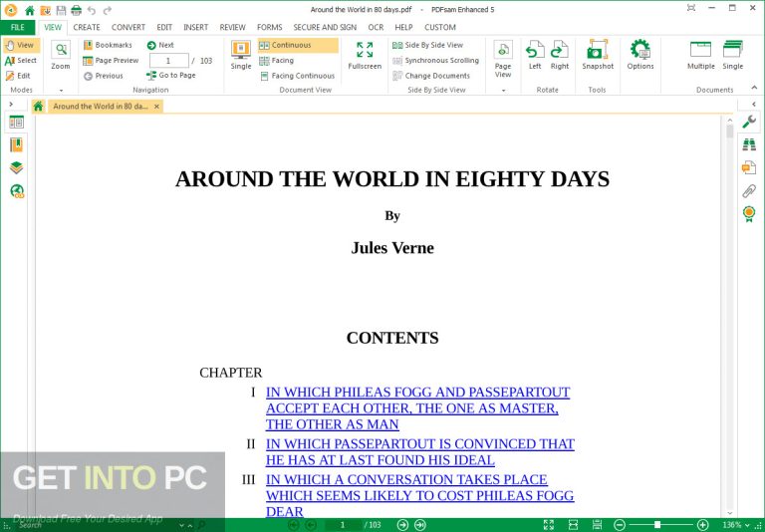This screenshot has width=765, height=532.
Task: Open the Zoom tool in ribbon
Action: pos(61,55)
